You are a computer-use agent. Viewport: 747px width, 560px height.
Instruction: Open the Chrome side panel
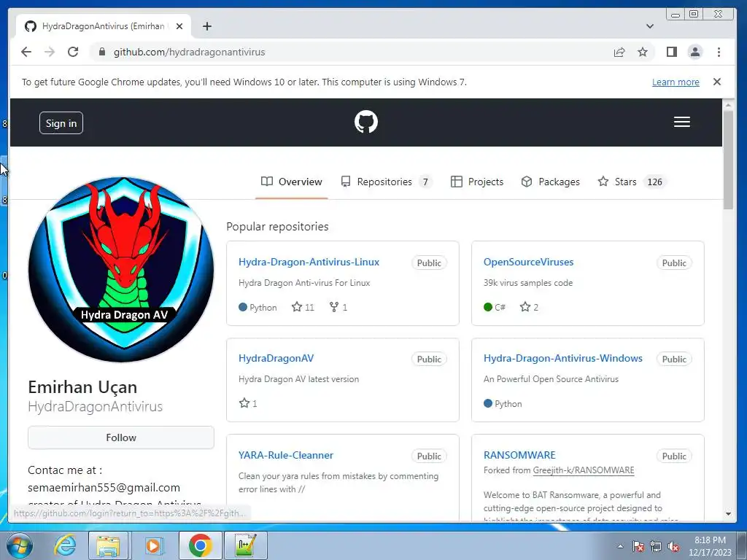click(x=672, y=52)
